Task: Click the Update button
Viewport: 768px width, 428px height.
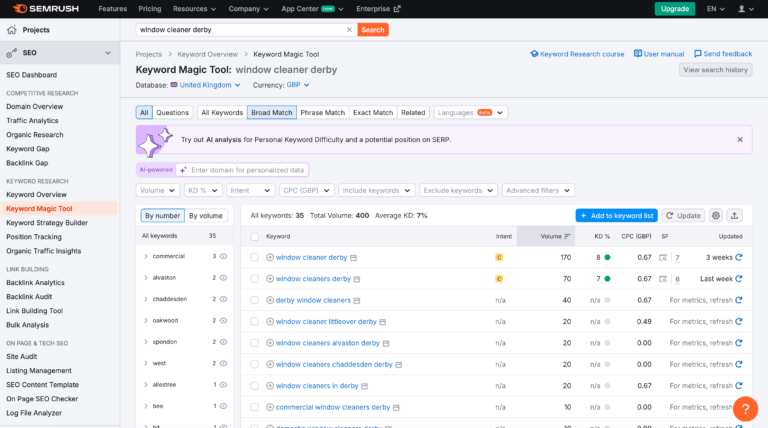Action: (683, 215)
